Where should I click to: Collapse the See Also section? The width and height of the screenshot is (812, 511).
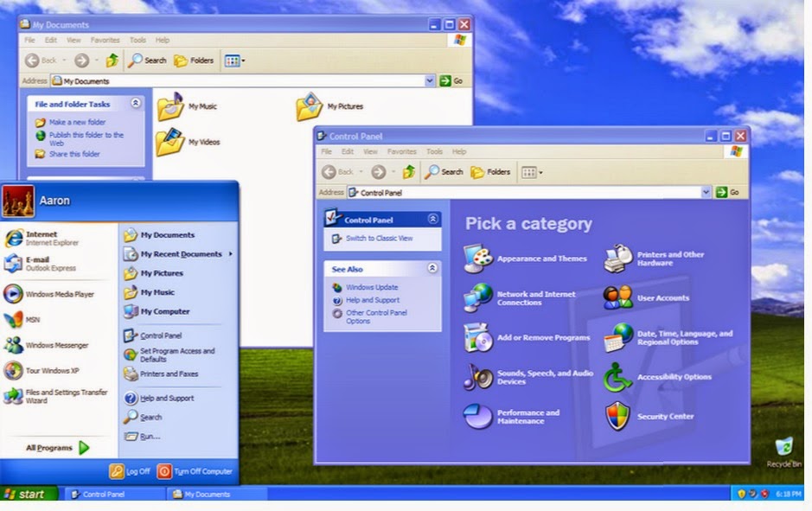[x=432, y=268]
